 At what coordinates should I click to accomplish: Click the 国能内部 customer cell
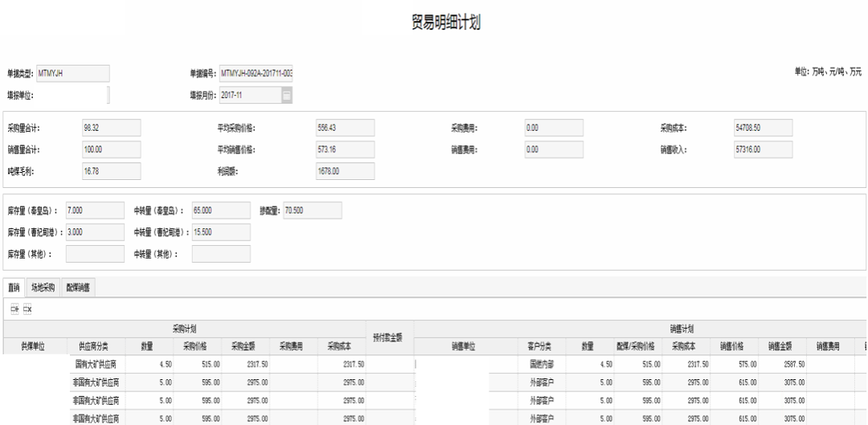tap(542, 364)
